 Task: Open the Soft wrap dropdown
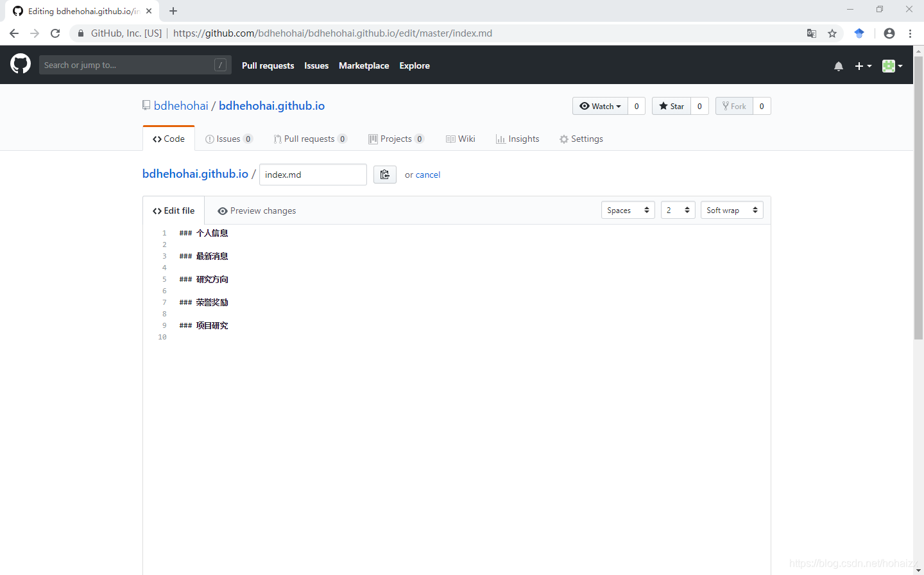tap(732, 210)
